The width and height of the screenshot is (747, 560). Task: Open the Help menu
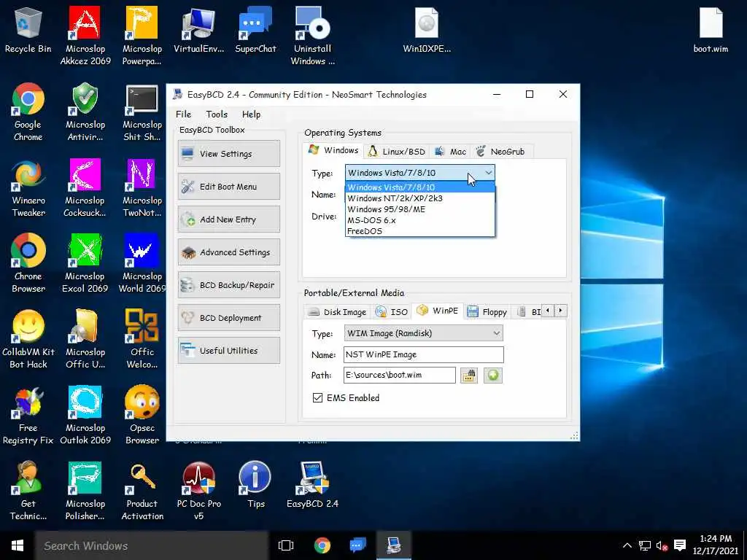tap(251, 114)
